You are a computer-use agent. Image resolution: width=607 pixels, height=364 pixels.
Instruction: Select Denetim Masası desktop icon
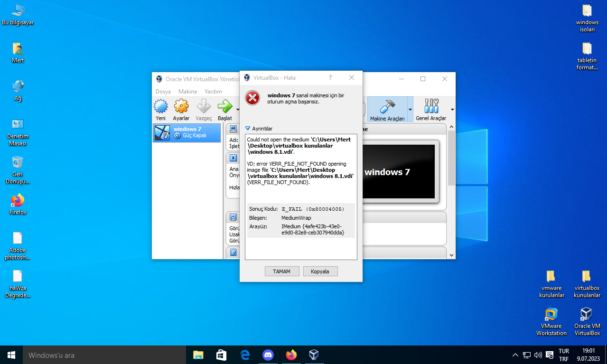pos(18,132)
